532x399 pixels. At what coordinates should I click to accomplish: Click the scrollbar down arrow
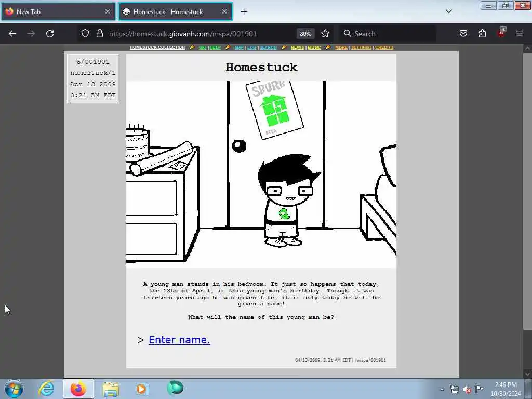click(x=527, y=374)
